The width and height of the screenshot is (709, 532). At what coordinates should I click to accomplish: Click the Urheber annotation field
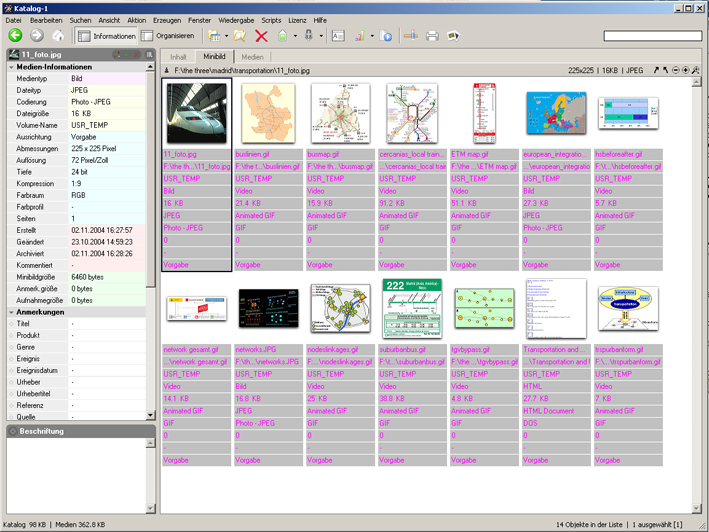point(107,382)
